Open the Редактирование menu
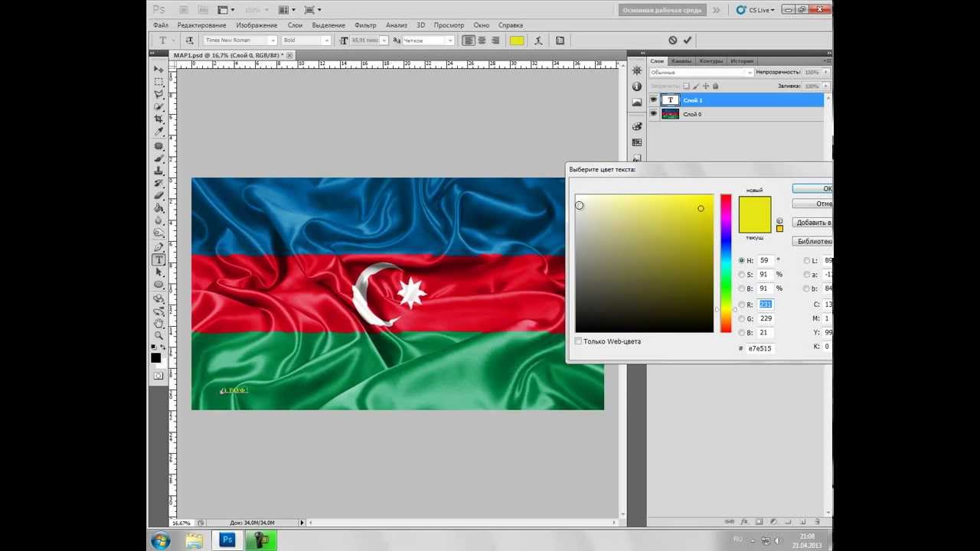The height and width of the screenshot is (551, 980). click(x=201, y=25)
